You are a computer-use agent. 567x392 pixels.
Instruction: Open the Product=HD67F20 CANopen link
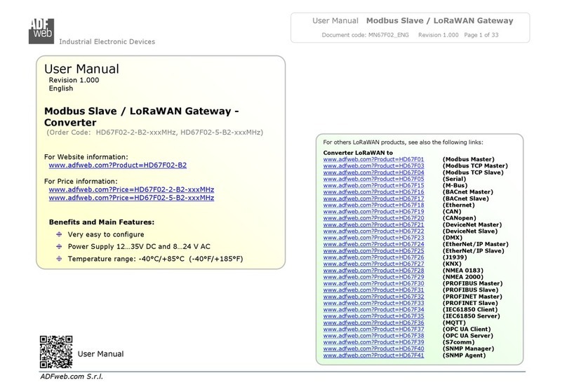tap(373, 218)
